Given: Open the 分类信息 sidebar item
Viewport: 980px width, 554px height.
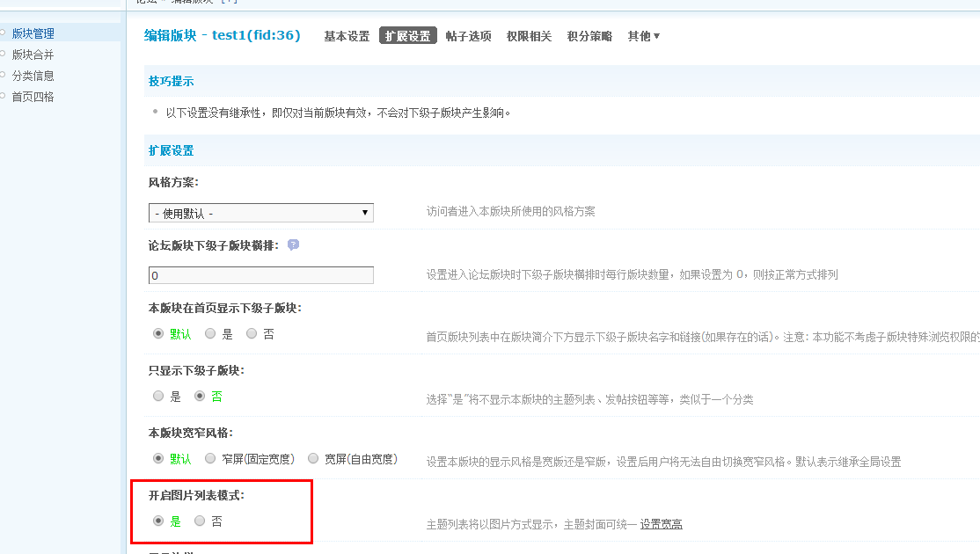Looking at the screenshot, I should click(33, 76).
